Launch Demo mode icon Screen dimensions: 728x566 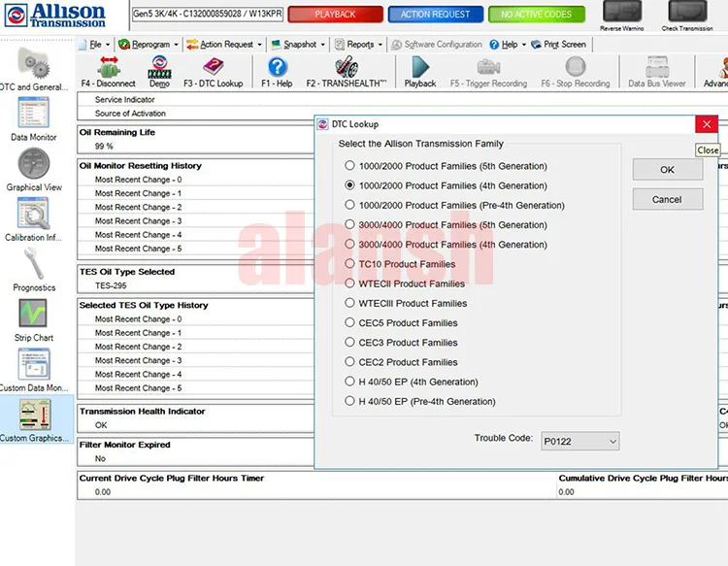(159, 67)
